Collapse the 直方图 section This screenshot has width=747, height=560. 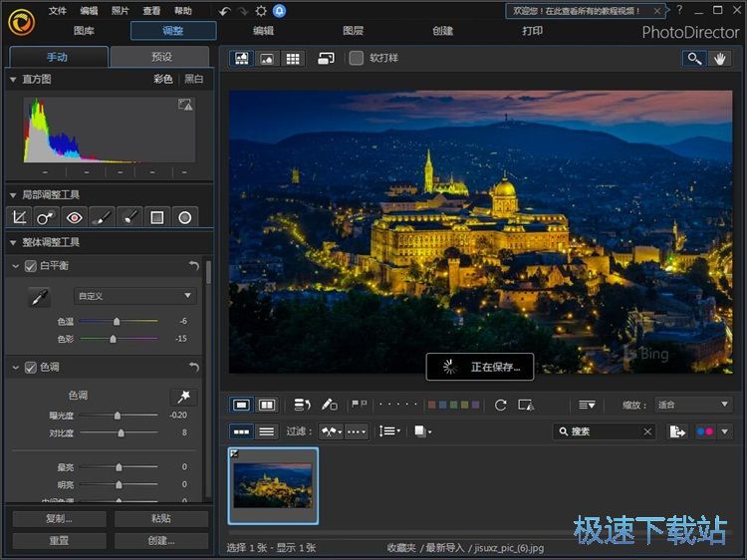[x=13, y=80]
